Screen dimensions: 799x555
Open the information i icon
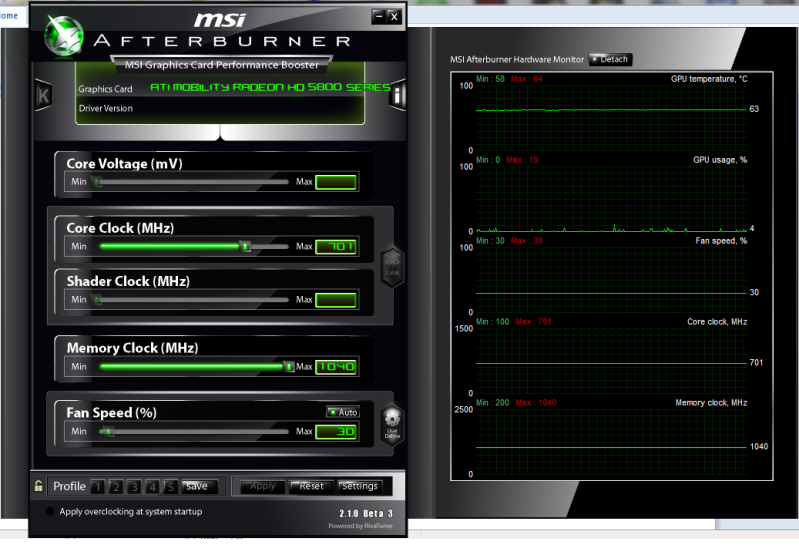click(x=397, y=94)
